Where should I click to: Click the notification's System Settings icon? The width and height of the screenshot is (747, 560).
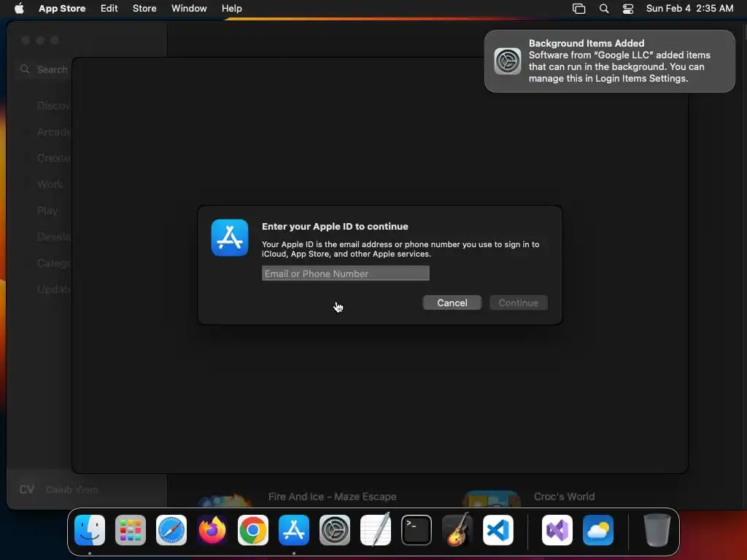(508, 61)
